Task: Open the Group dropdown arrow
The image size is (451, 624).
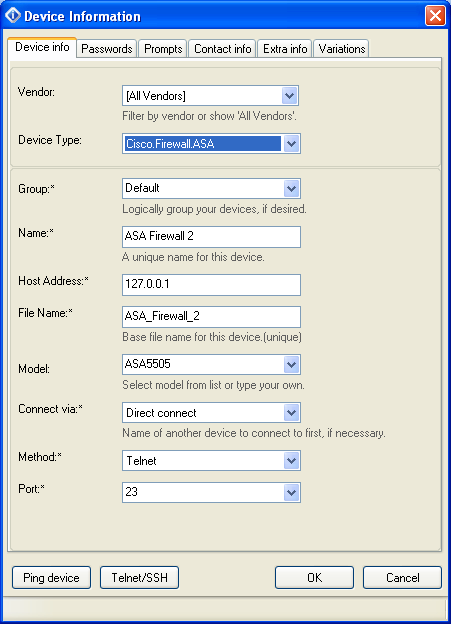Action: pos(291,189)
